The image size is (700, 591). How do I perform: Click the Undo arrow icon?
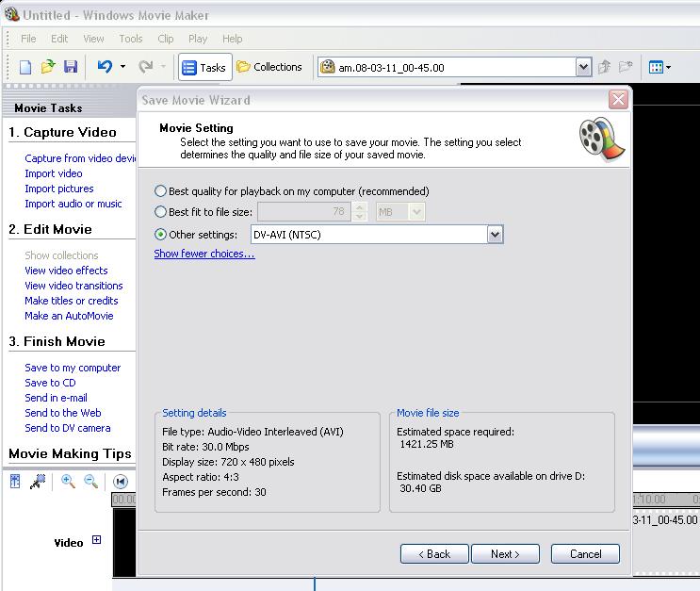105,67
